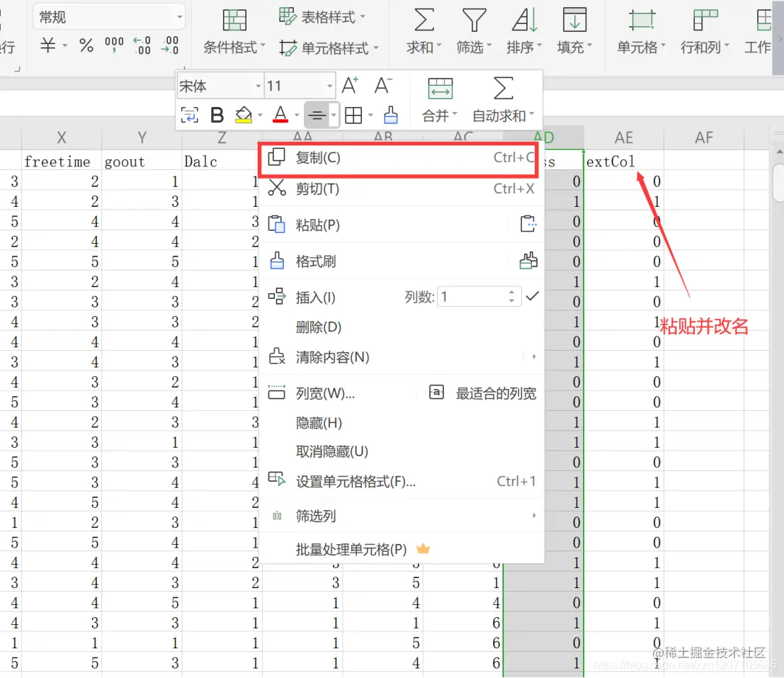Image resolution: width=784 pixels, height=678 pixels.
Task: Open the borders dropdown arrow
Action: pyautogui.click(x=370, y=115)
